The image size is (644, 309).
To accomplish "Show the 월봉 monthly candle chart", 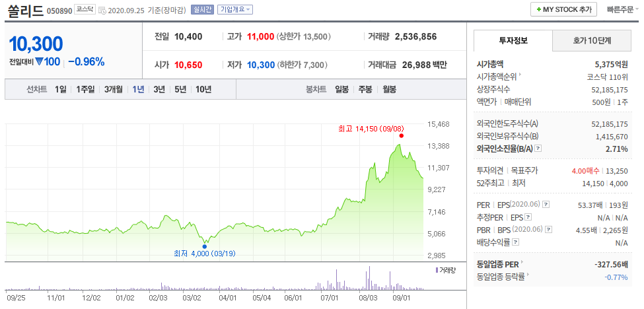I will point(389,89).
